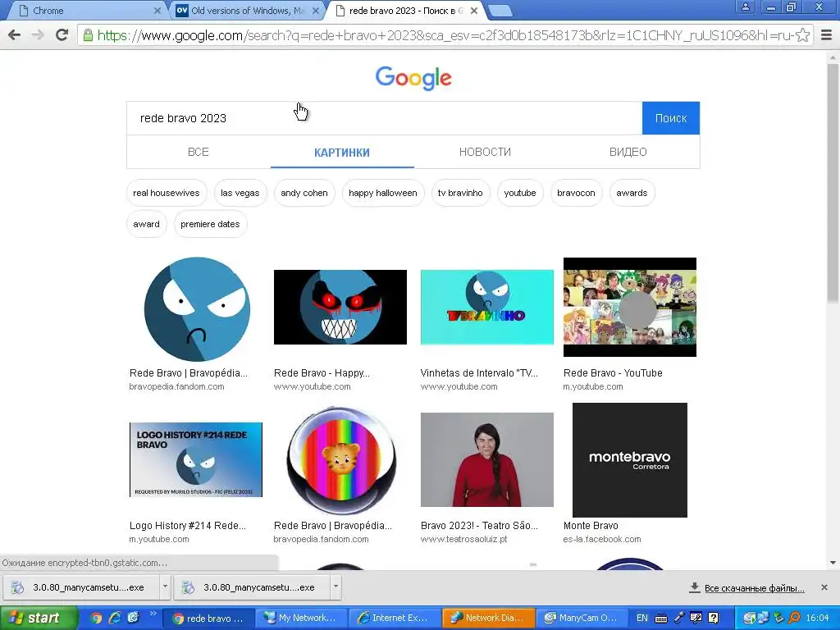Filter by 'real housewives' chip
840x630 pixels.
pos(166,193)
